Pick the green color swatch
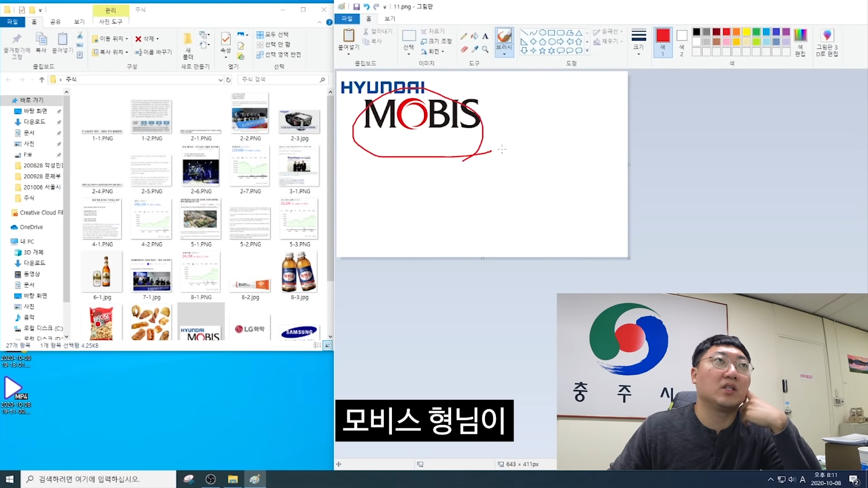The image size is (868, 488). pyautogui.click(x=756, y=32)
